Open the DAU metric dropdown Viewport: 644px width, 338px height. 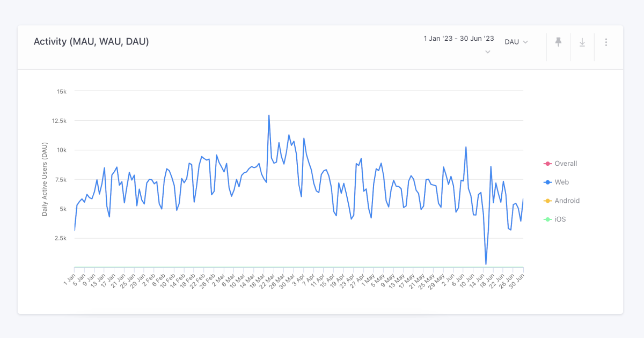tap(515, 41)
